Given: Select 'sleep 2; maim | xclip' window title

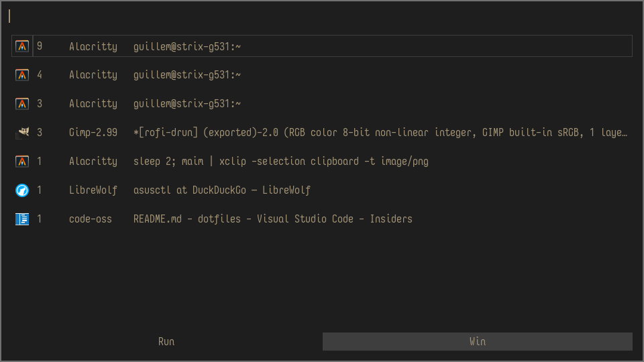Looking at the screenshot, I should pos(281,162).
